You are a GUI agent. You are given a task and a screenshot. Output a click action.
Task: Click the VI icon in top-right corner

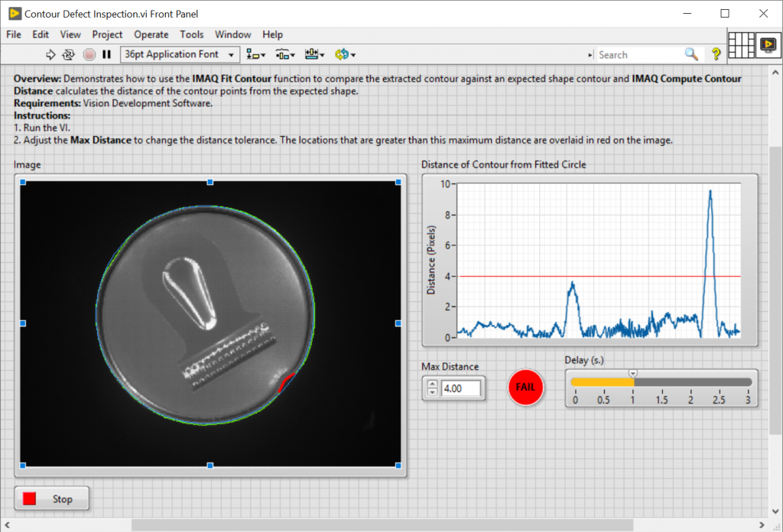[767, 45]
